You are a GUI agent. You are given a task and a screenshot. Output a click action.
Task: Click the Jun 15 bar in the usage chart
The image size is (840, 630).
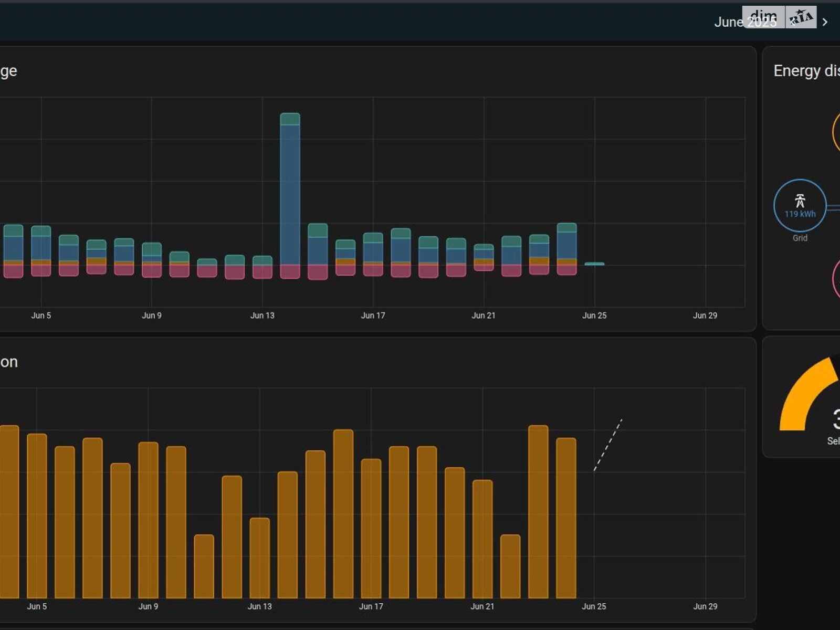[x=318, y=251]
